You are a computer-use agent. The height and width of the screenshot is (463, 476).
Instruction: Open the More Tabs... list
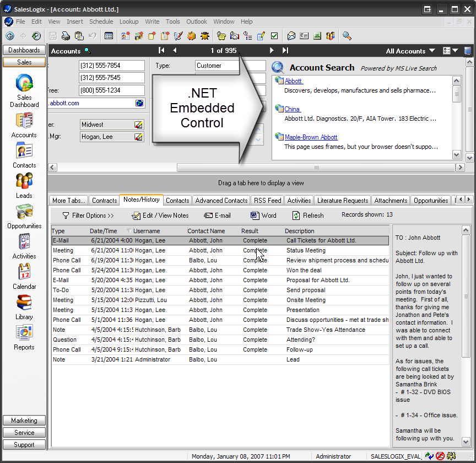point(68,201)
